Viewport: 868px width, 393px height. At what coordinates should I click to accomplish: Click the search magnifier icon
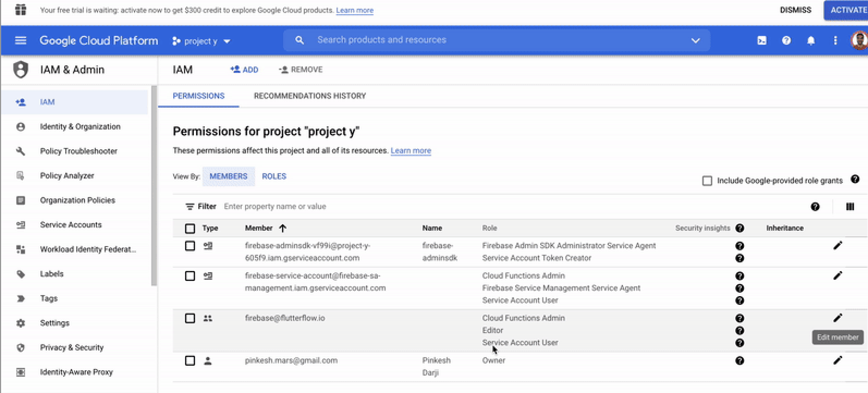[x=299, y=40]
